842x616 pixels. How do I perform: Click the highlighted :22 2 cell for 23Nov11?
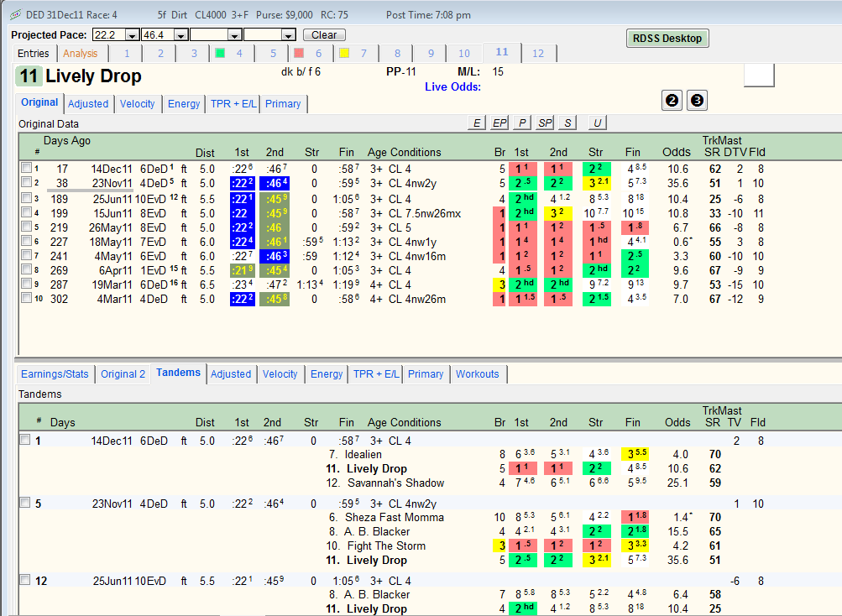242,183
